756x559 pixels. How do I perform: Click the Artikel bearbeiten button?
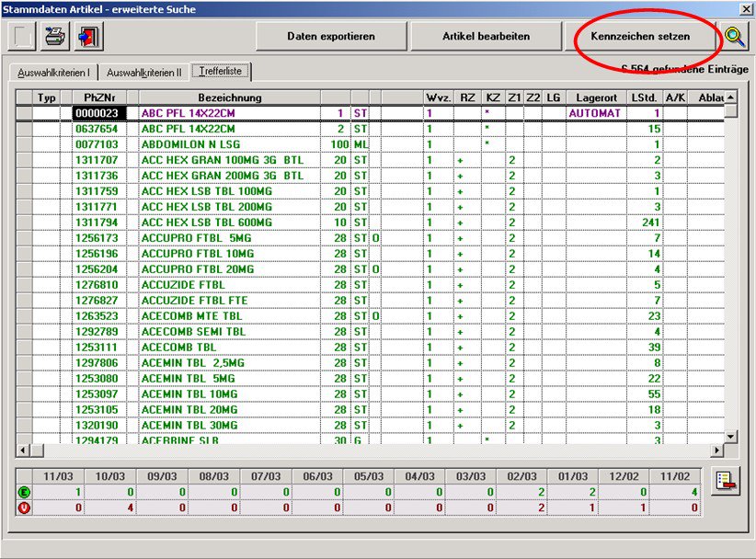coord(484,36)
